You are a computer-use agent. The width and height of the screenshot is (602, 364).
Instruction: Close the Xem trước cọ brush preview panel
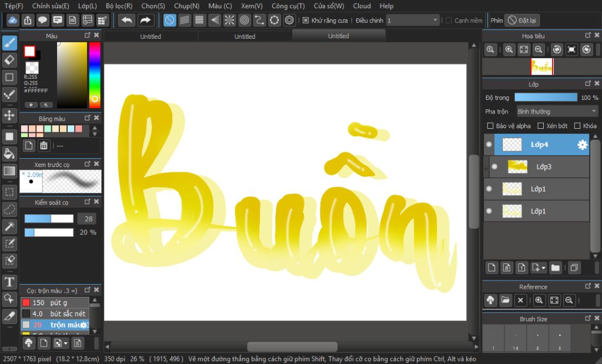[x=96, y=164]
